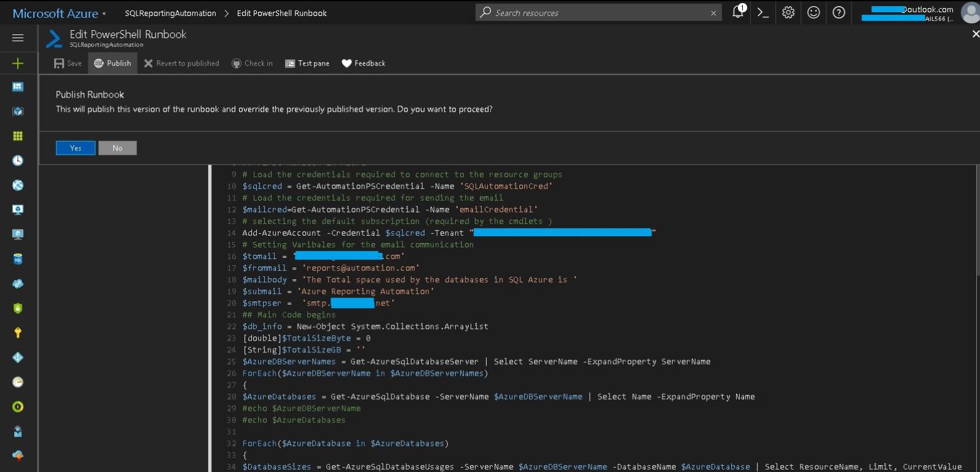The height and width of the screenshot is (472, 980).
Task: Click No to cancel publishing
Action: pyautogui.click(x=117, y=148)
